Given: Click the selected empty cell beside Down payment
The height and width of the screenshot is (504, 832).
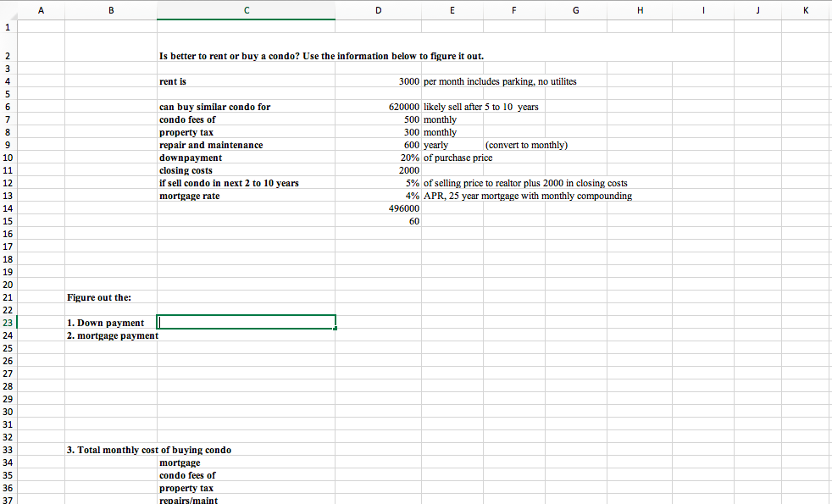Looking at the screenshot, I should tap(246, 323).
